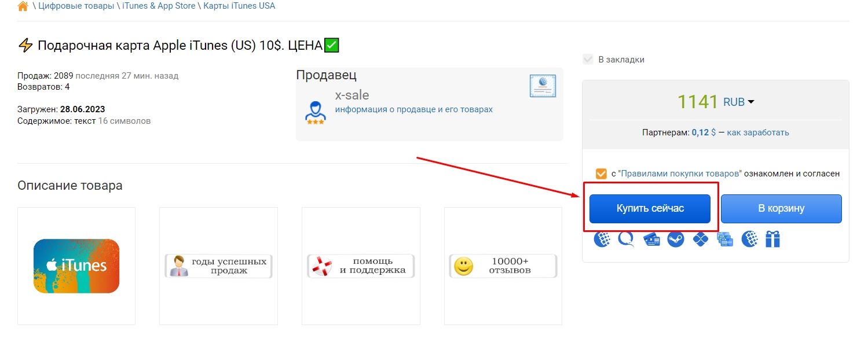
Task: Open the '10000+ отзывов' image
Action: pyautogui.click(x=503, y=266)
